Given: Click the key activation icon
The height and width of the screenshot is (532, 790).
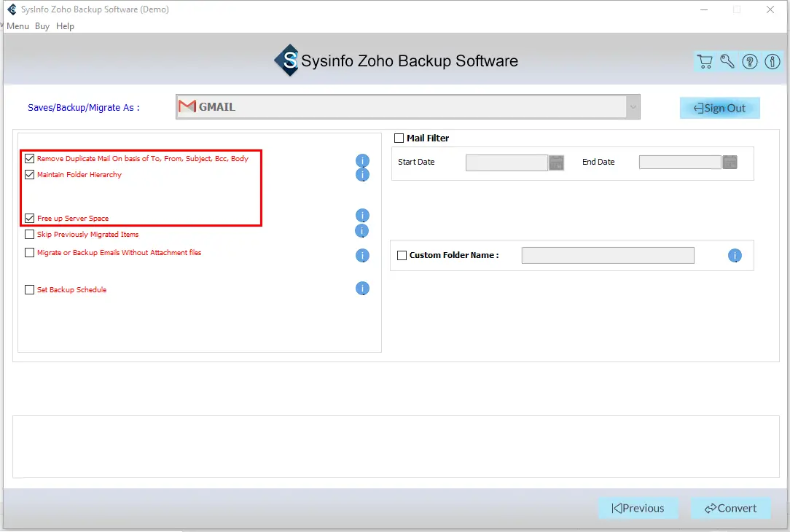Looking at the screenshot, I should coord(727,61).
